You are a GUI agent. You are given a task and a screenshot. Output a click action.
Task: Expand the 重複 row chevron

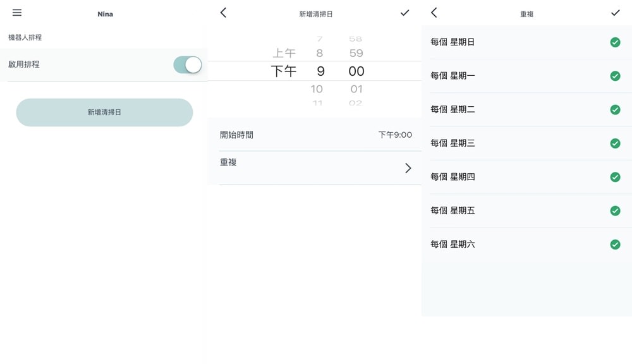click(x=408, y=168)
